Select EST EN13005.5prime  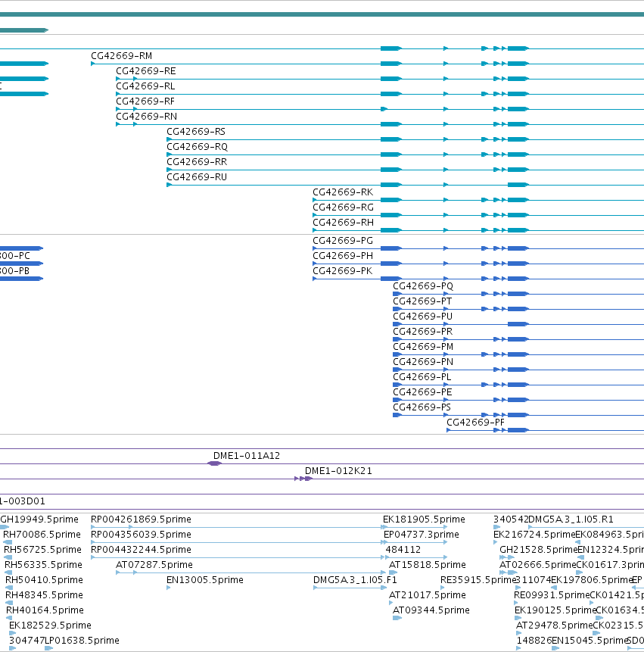(x=205, y=579)
